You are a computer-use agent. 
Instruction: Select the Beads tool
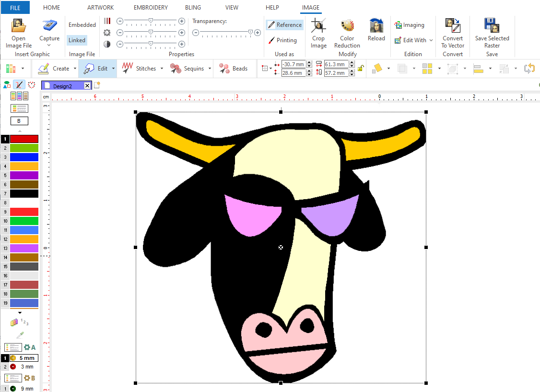click(x=234, y=69)
